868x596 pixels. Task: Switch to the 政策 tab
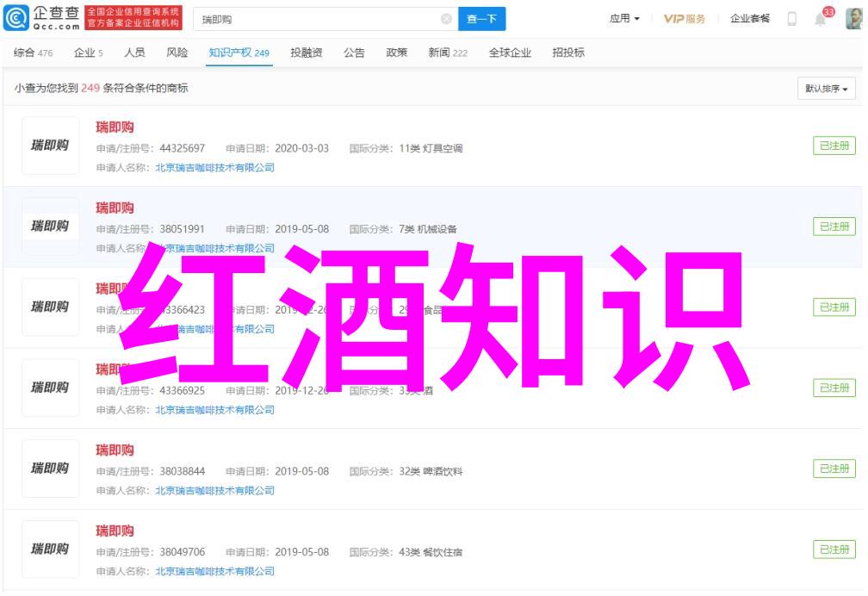(397, 53)
